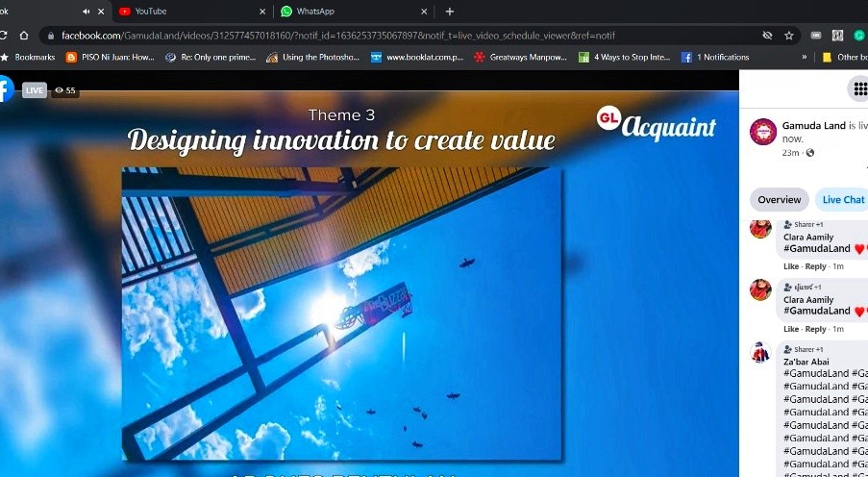This screenshot has width=868, height=477.
Task: Open the Gamuda Land page name link
Action: click(x=814, y=126)
